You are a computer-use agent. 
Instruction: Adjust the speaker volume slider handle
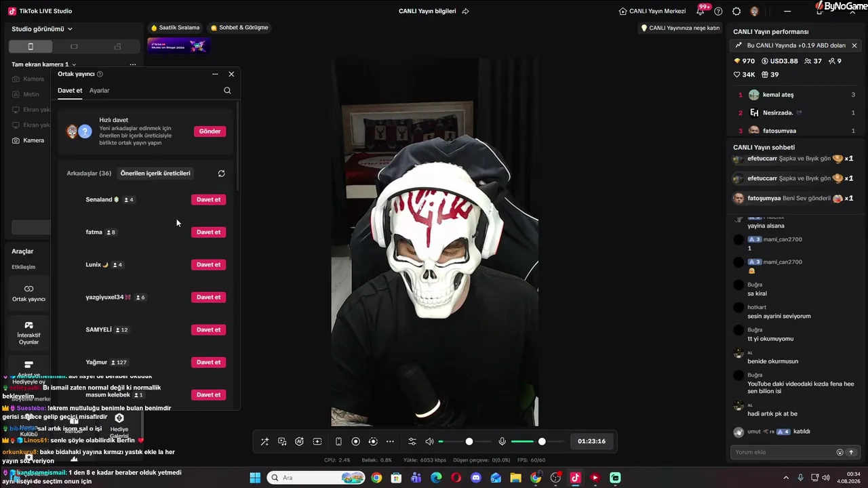[469, 441]
